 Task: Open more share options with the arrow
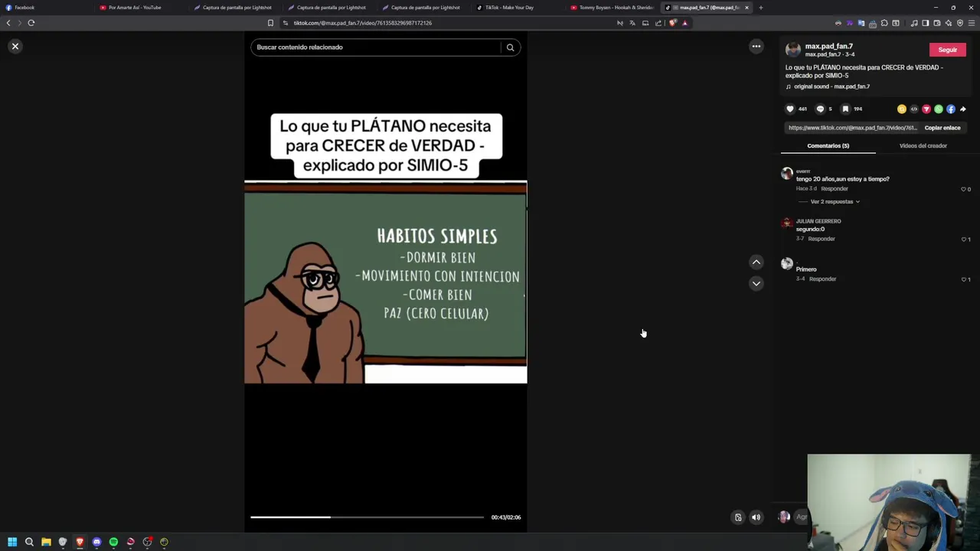(963, 109)
